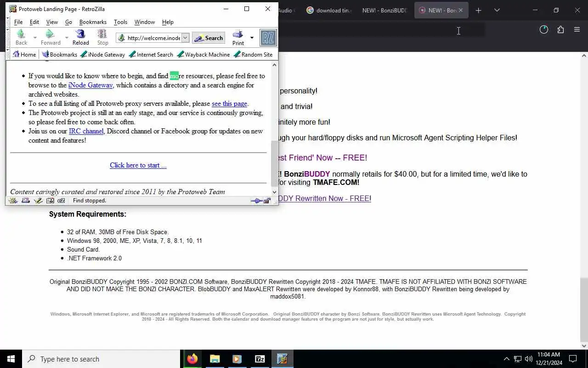Open the notifications action center
588x368 pixels.
(x=573, y=359)
